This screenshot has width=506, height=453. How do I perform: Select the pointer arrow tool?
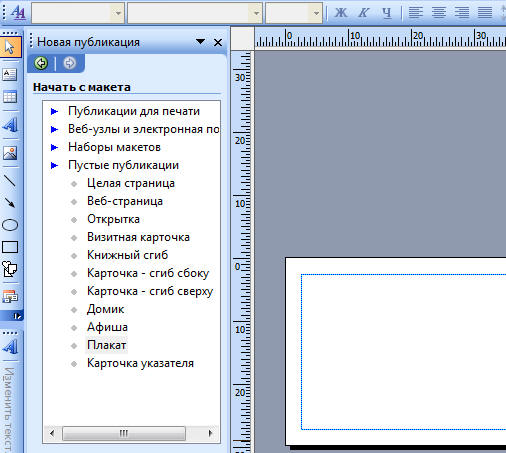click(x=10, y=47)
